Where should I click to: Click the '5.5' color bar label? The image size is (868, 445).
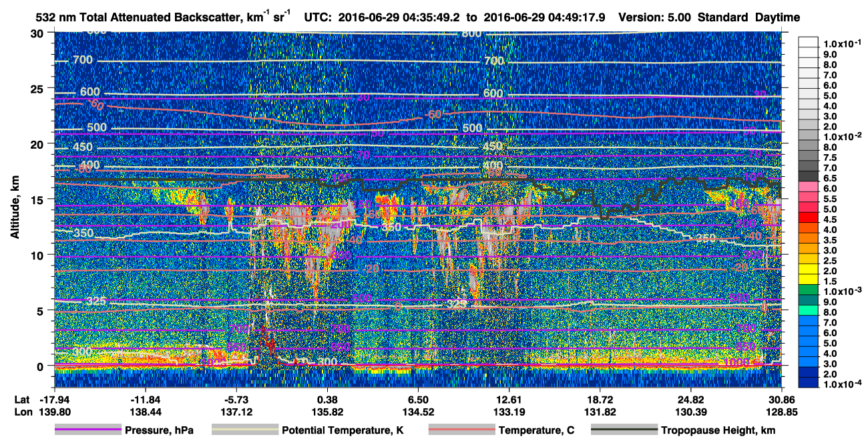831,198
